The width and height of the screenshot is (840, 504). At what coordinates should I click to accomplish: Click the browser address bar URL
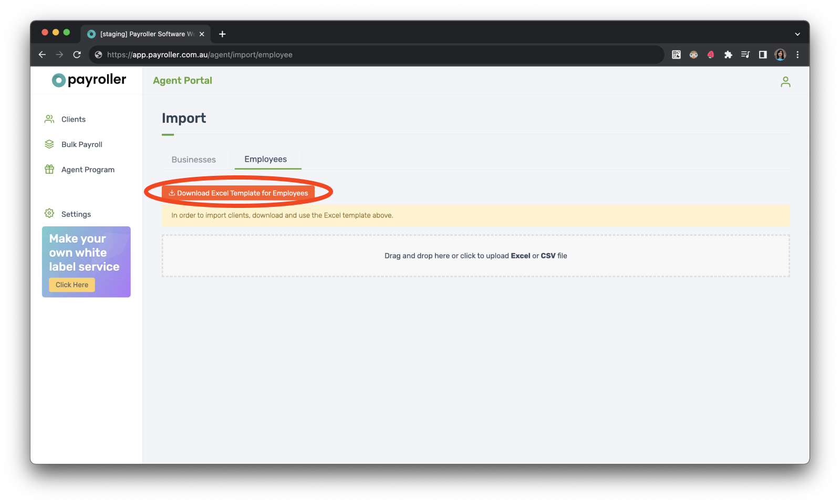pos(200,55)
